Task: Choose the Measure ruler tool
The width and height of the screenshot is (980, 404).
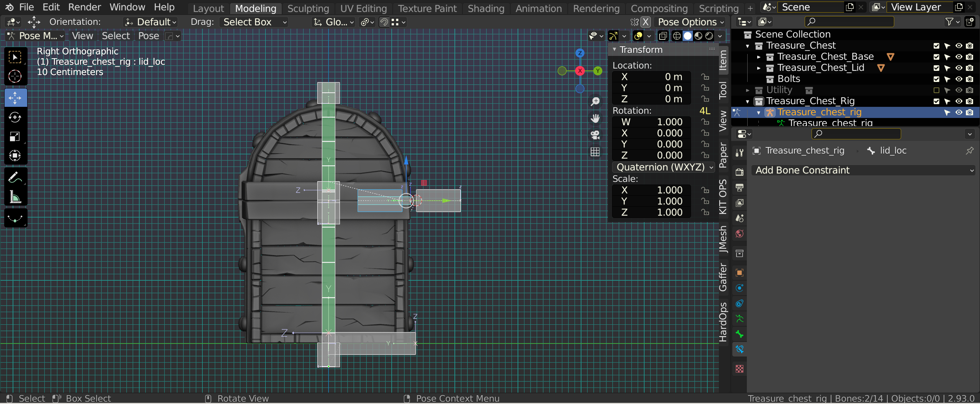Action: pyautogui.click(x=15, y=197)
